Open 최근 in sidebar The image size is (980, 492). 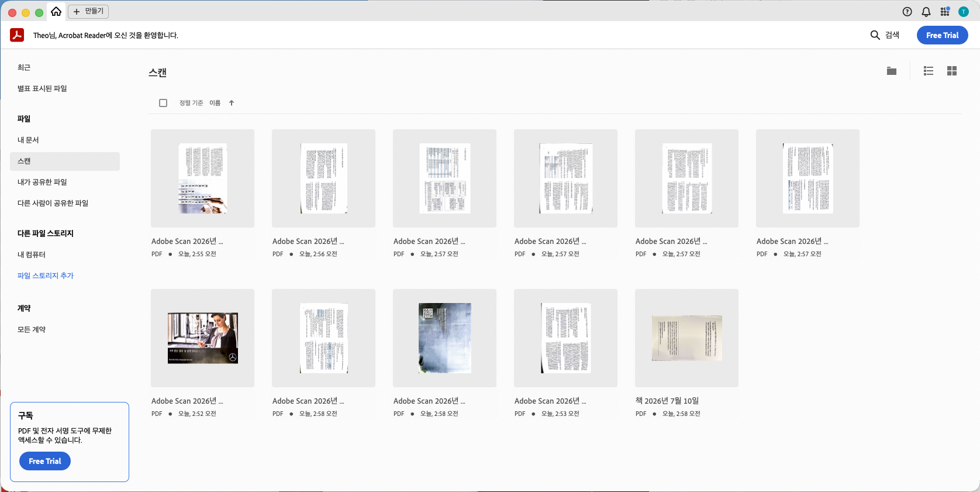(x=65, y=67)
